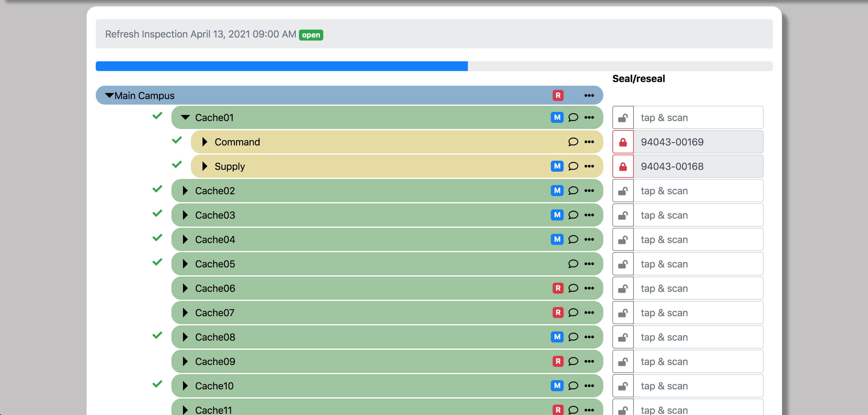Click the unlocked padlock beside Cache10

coord(623,386)
